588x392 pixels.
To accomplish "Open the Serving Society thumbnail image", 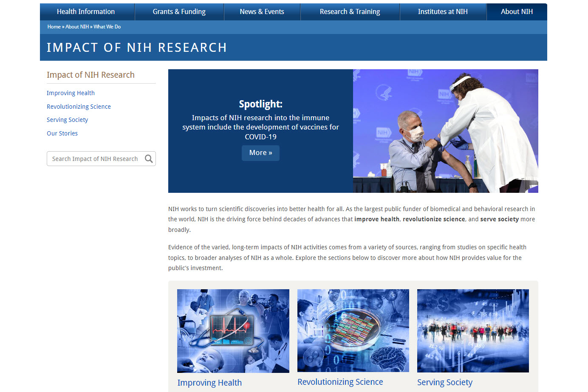I will [473, 330].
